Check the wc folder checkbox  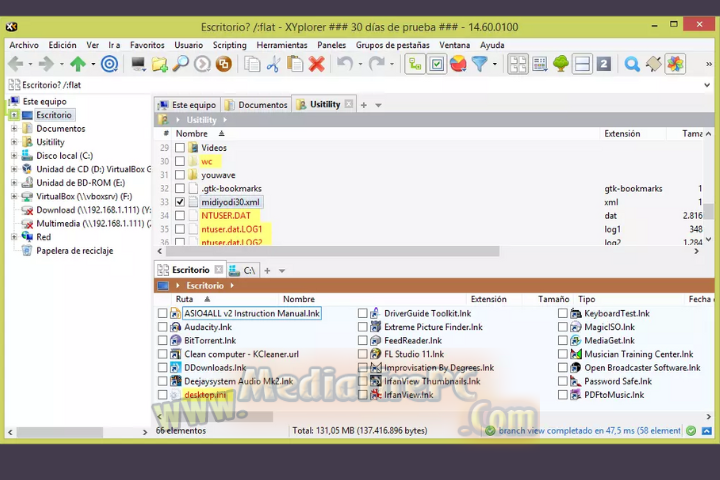point(180,161)
